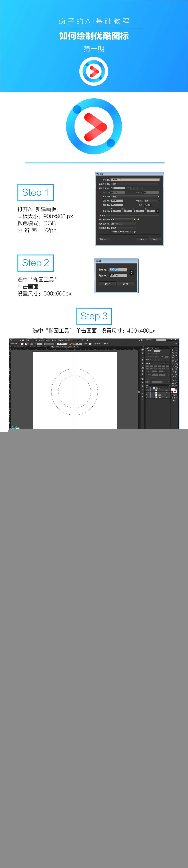Collapse the 高级 advanced section
188x868 pixels.
[100, 215]
